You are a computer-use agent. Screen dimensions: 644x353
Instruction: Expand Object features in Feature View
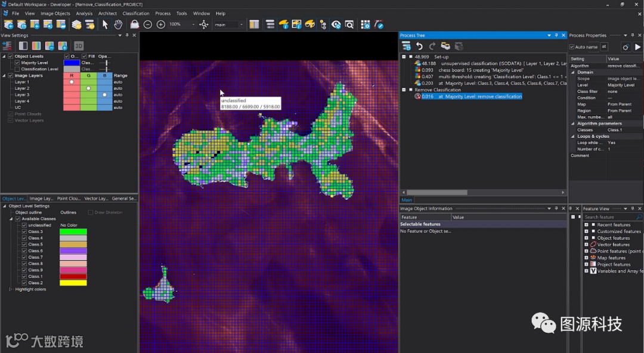coord(586,238)
